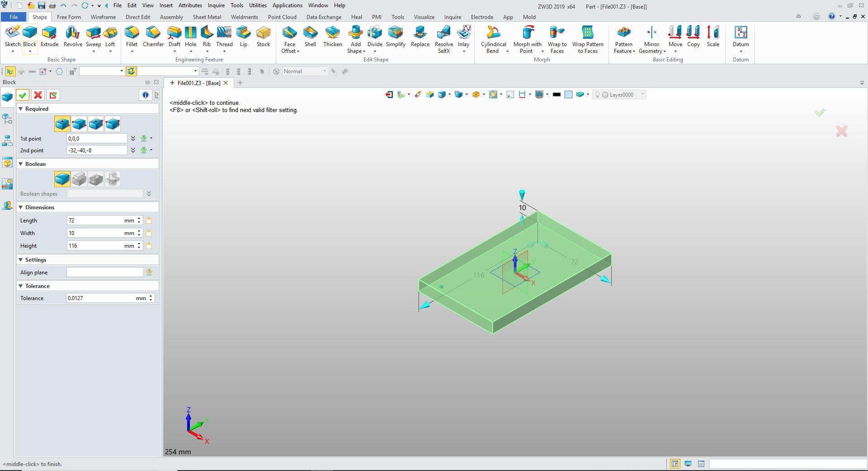
Task: Select the Simplify tool
Action: point(396,36)
